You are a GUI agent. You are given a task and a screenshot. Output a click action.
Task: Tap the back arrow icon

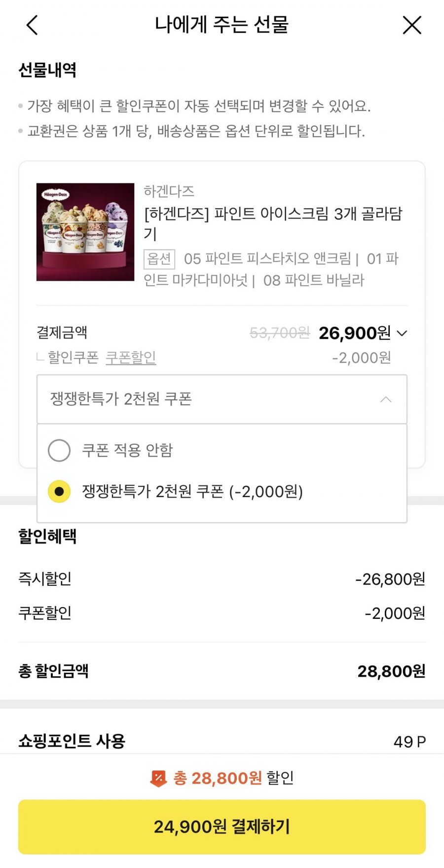pyautogui.click(x=33, y=25)
